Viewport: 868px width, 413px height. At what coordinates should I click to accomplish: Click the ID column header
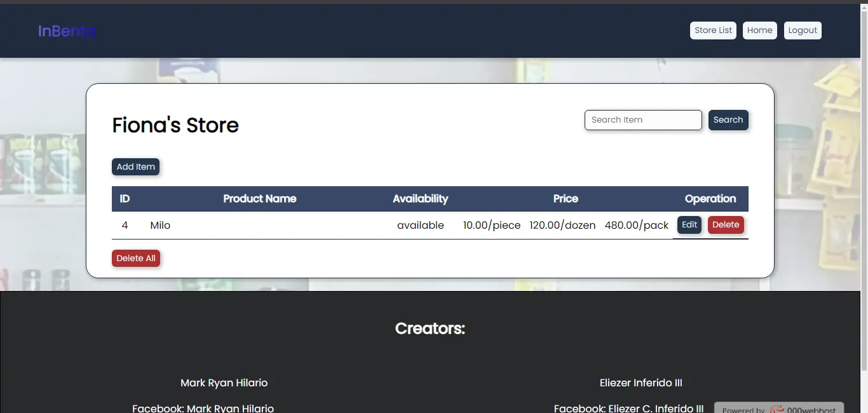click(125, 199)
